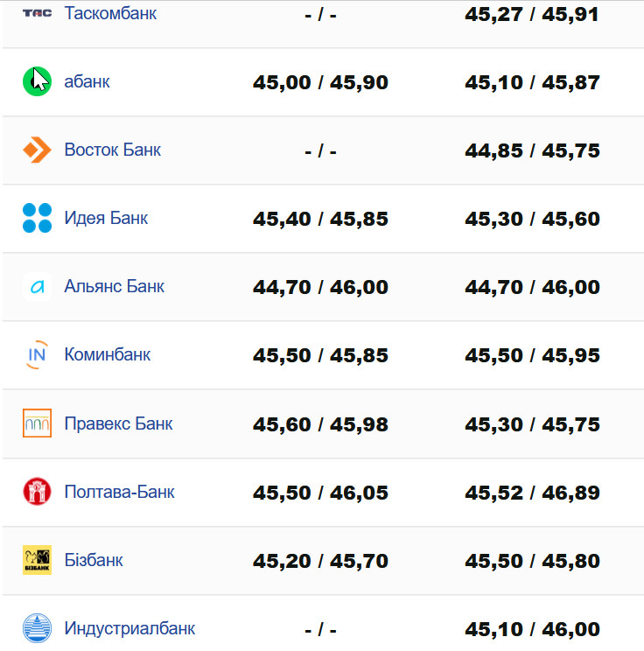Screen dimensions: 644x651
Task: Open the абанк bank link
Action: point(87,81)
